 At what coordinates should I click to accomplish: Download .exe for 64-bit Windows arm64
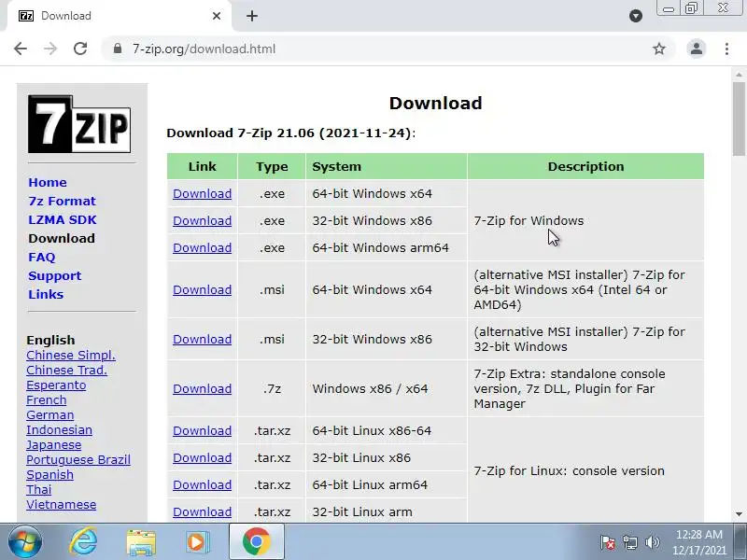202,248
